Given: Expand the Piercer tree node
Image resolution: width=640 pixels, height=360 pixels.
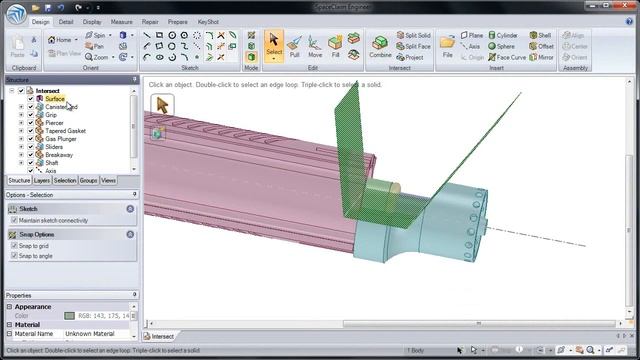Looking at the screenshot, I should click(21, 123).
